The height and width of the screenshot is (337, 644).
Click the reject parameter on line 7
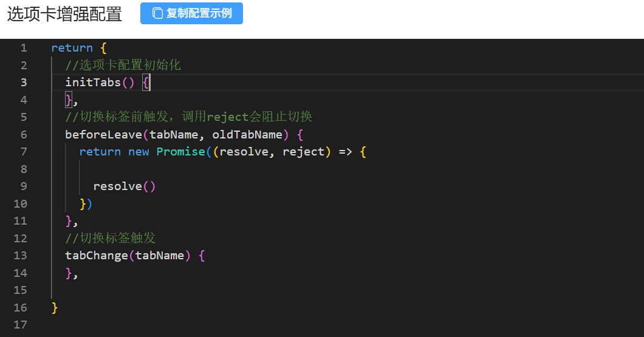[303, 152]
